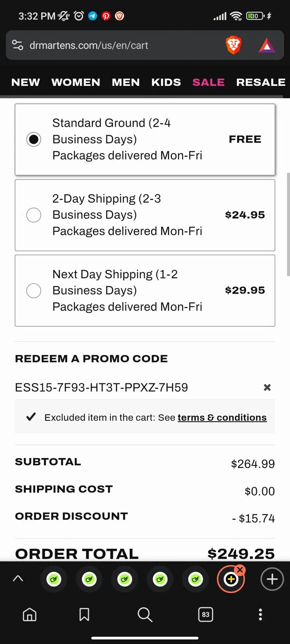Select Standard Ground shipping option

tap(34, 140)
